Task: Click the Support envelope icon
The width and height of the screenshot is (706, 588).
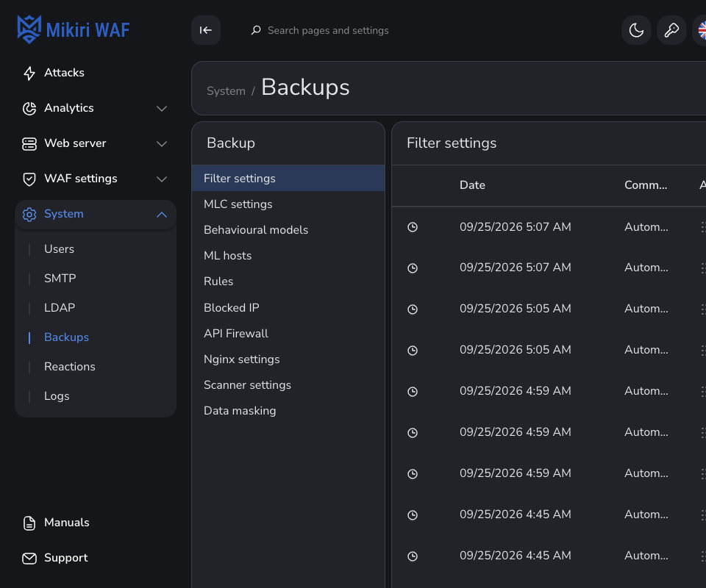Action: coord(29,559)
